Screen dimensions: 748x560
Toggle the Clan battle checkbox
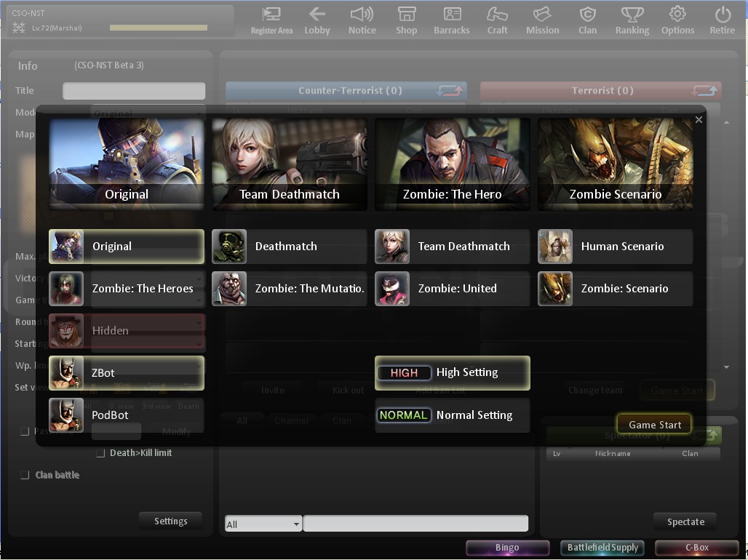tap(25, 475)
